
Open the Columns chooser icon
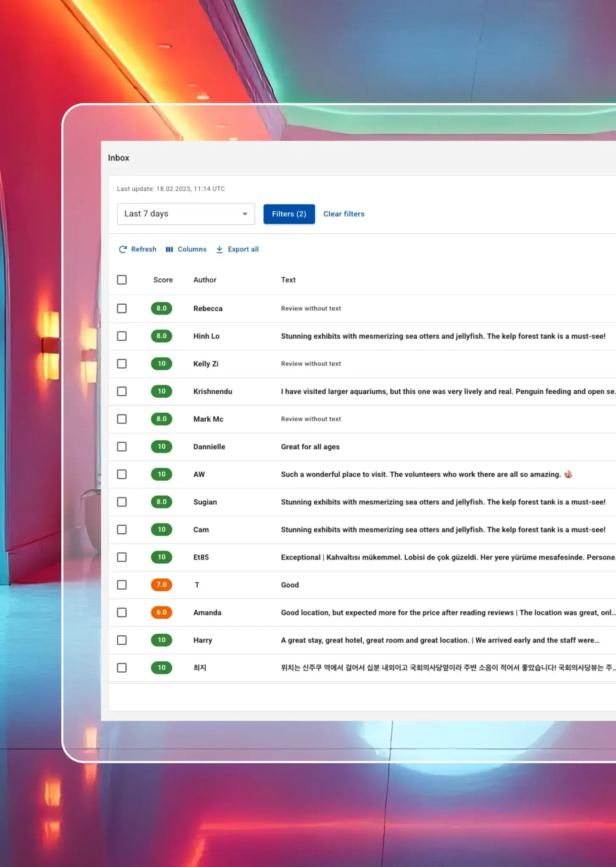coord(169,249)
